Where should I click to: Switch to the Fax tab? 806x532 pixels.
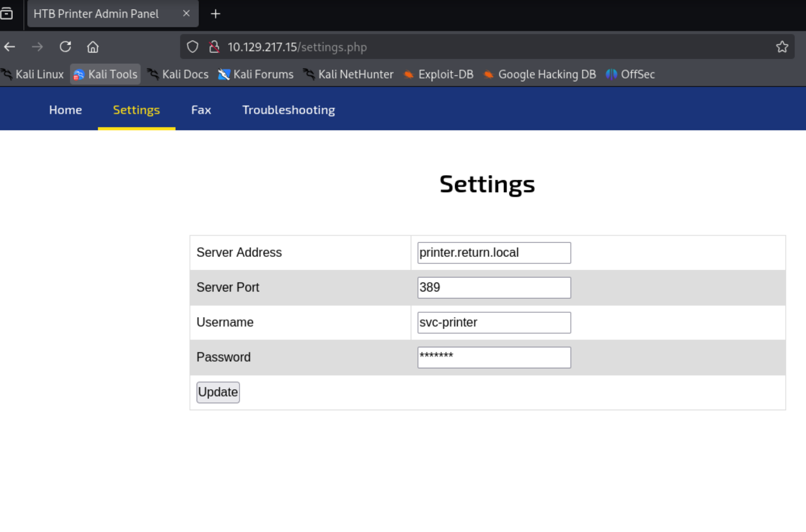(201, 110)
